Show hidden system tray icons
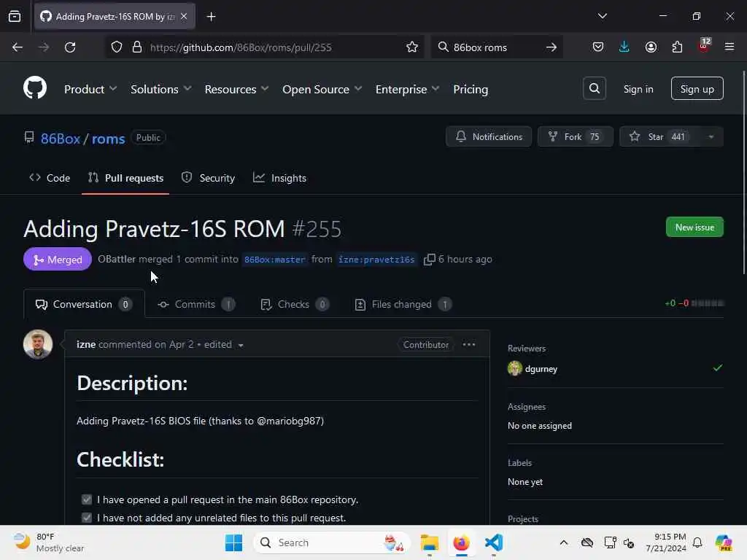Image resolution: width=747 pixels, height=560 pixels. click(x=564, y=542)
